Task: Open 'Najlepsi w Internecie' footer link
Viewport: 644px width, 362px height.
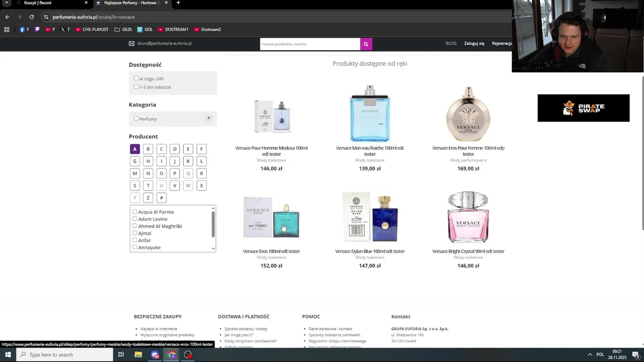Action: (x=158, y=329)
